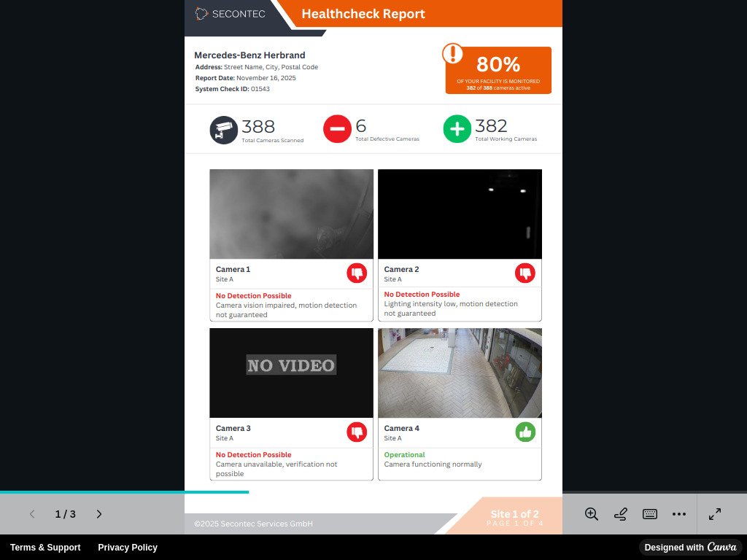This screenshot has width=747, height=560.
Task: Toggle Camera 3's thumbs-down status badge
Action: tap(357, 432)
